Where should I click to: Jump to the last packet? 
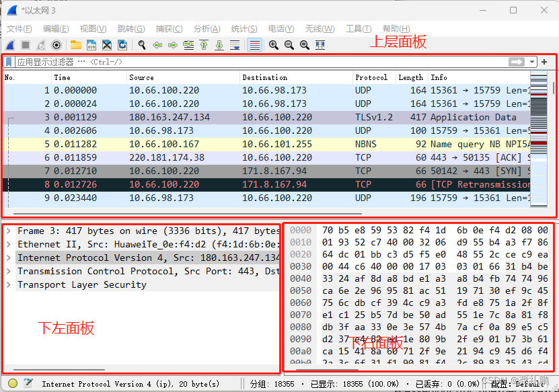[x=219, y=45]
